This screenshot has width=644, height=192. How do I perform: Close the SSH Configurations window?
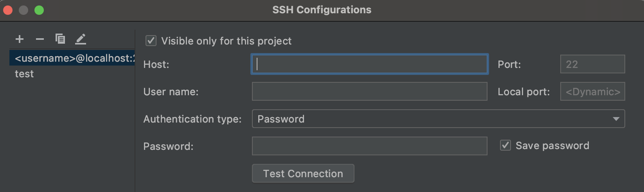point(8,10)
